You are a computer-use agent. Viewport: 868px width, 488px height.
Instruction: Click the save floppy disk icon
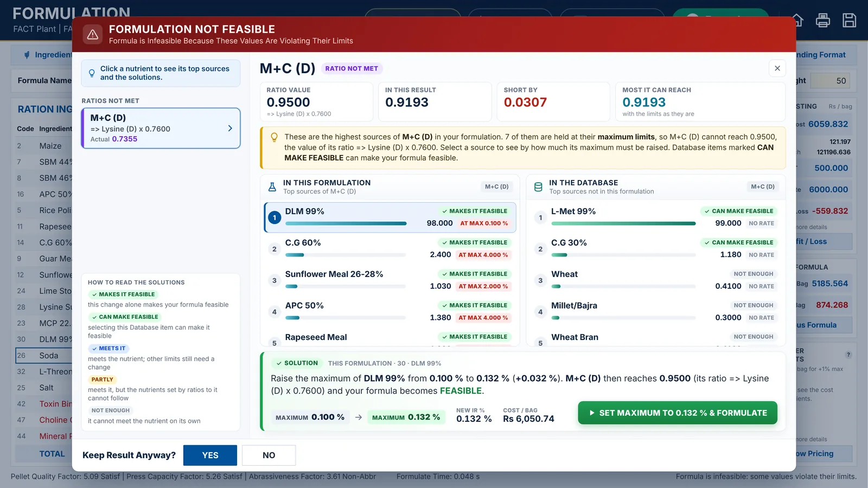[849, 21]
